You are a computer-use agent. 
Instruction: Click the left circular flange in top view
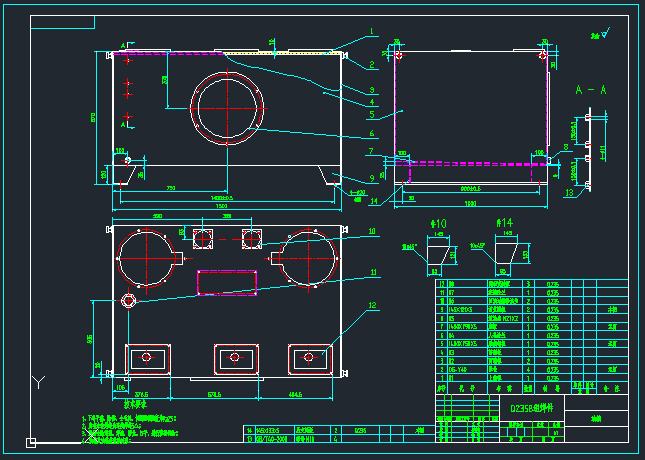click(146, 258)
